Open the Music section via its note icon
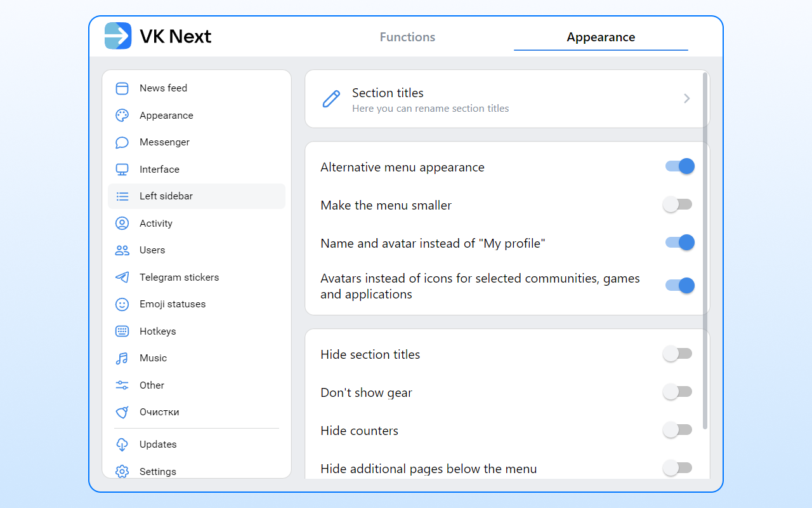812x508 pixels. point(122,358)
